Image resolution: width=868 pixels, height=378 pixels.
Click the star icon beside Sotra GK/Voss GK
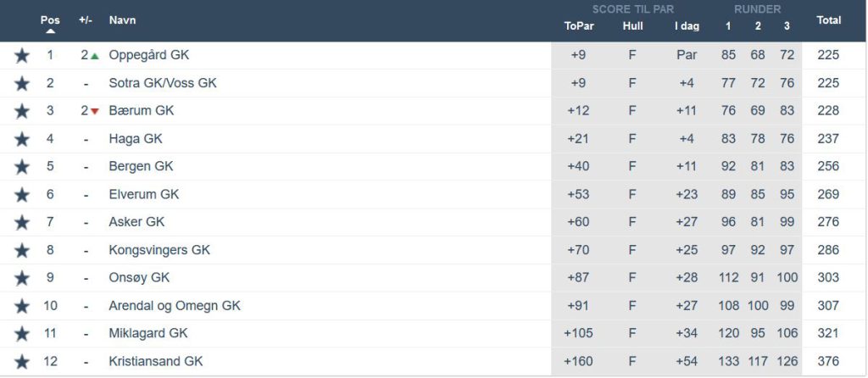pyautogui.click(x=22, y=84)
